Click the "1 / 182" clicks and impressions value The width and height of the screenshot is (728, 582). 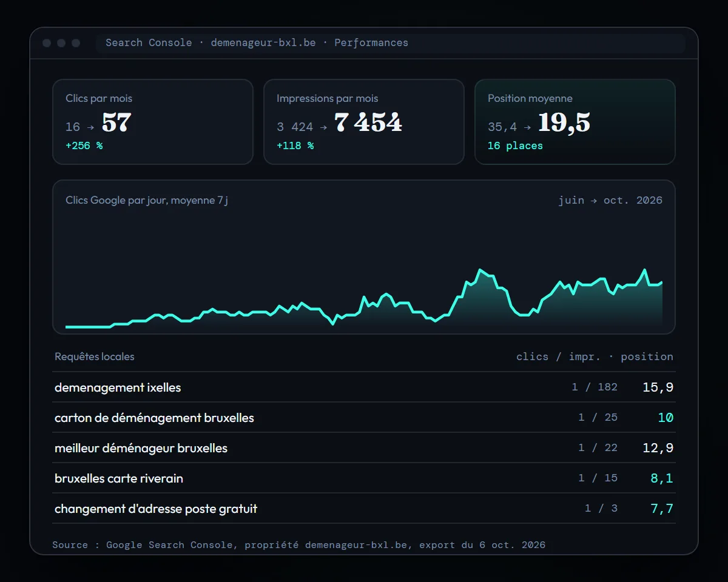pyautogui.click(x=595, y=387)
